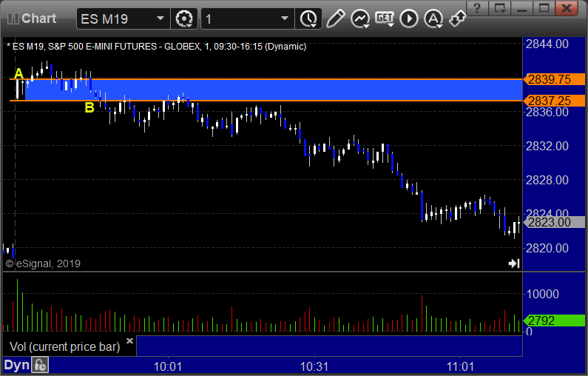The height and width of the screenshot is (376, 588).
Task: Select the yellow A annotation label
Action: pyautogui.click(x=18, y=73)
